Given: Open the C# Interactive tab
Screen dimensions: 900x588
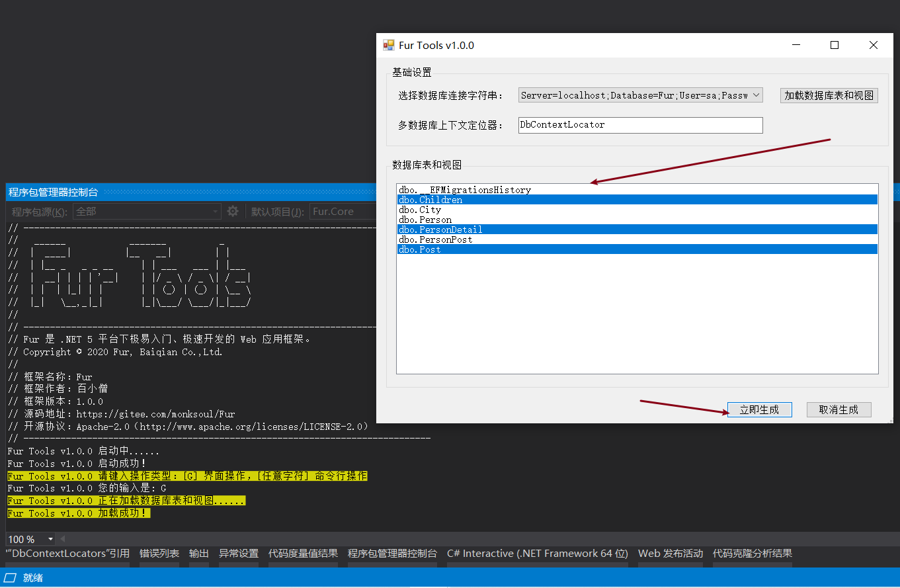Looking at the screenshot, I should [x=537, y=554].
